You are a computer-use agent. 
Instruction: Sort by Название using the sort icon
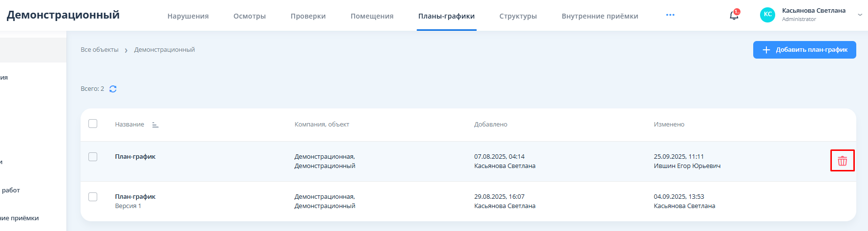pyautogui.click(x=155, y=125)
